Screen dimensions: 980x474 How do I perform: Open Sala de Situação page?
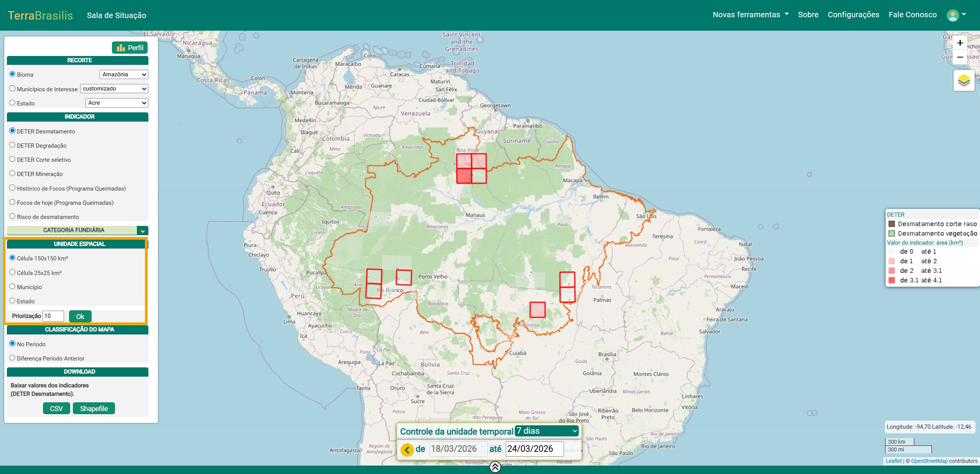[117, 15]
